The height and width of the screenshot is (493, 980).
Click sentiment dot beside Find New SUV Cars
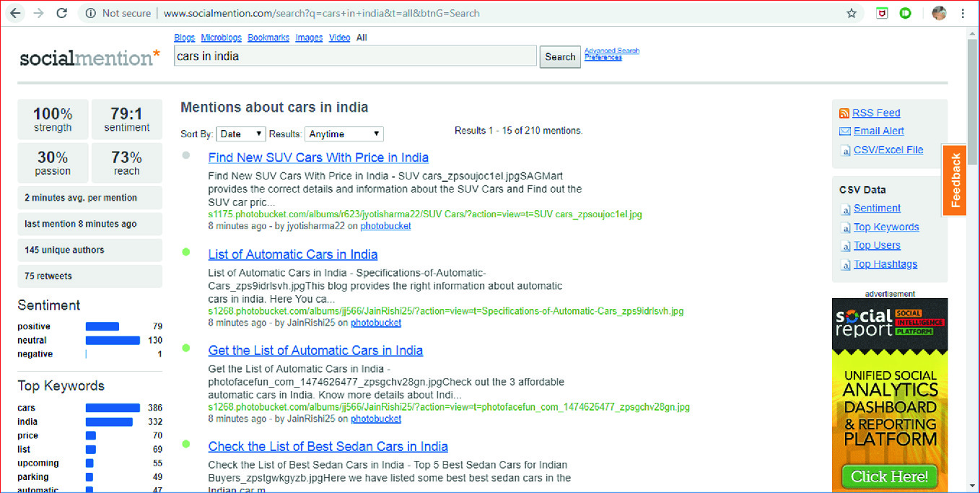click(186, 155)
